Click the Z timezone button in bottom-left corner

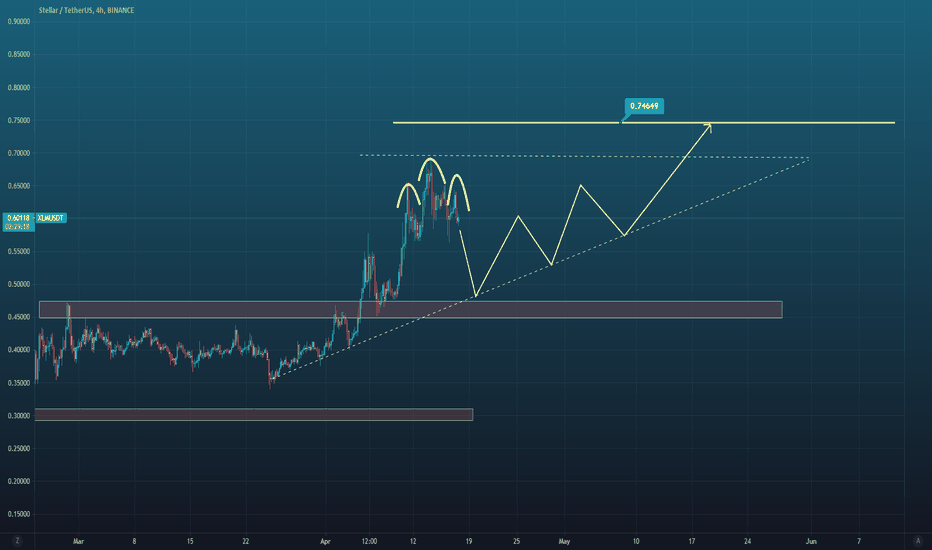[17, 540]
